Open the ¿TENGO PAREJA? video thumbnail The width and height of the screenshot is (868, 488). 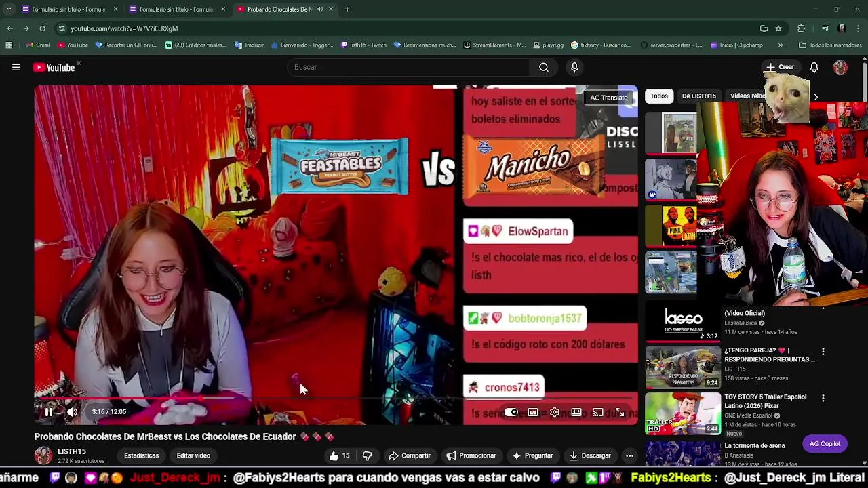[x=683, y=367]
